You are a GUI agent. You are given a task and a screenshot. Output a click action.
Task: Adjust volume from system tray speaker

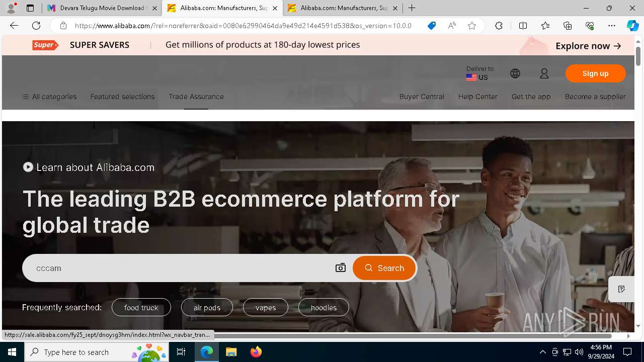click(x=579, y=352)
